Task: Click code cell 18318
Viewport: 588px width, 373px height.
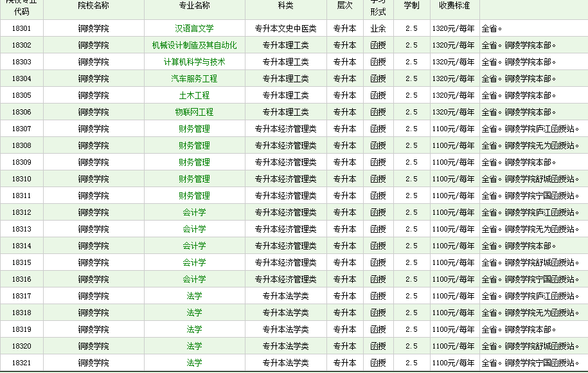Action: pyautogui.click(x=21, y=313)
